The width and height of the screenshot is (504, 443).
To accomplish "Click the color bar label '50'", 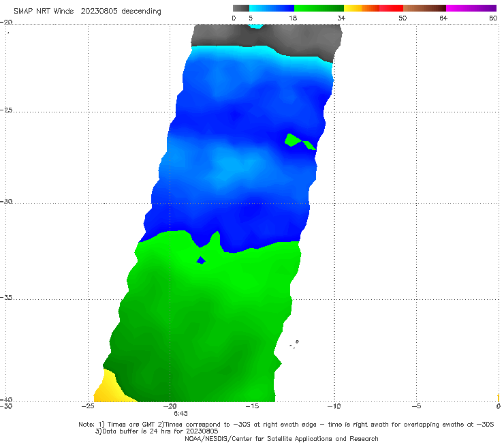I will click(403, 18).
